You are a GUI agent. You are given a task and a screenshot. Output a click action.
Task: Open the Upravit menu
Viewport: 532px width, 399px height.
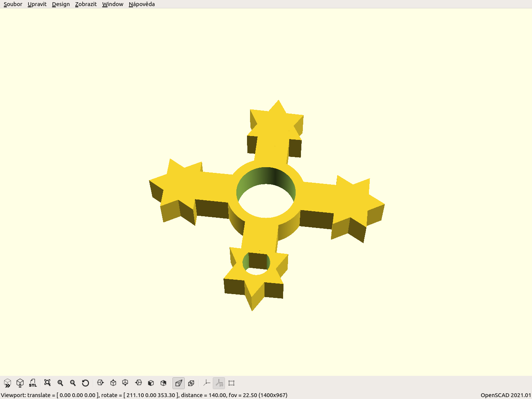click(x=37, y=4)
